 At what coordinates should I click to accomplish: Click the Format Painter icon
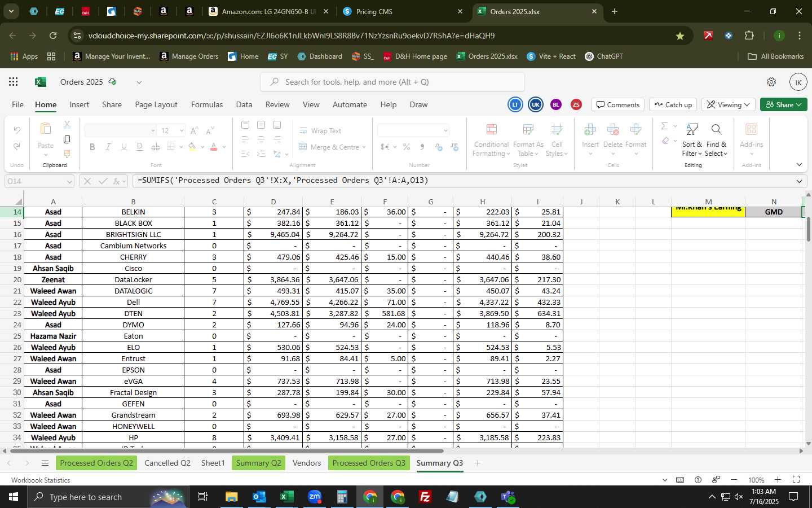tap(67, 154)
